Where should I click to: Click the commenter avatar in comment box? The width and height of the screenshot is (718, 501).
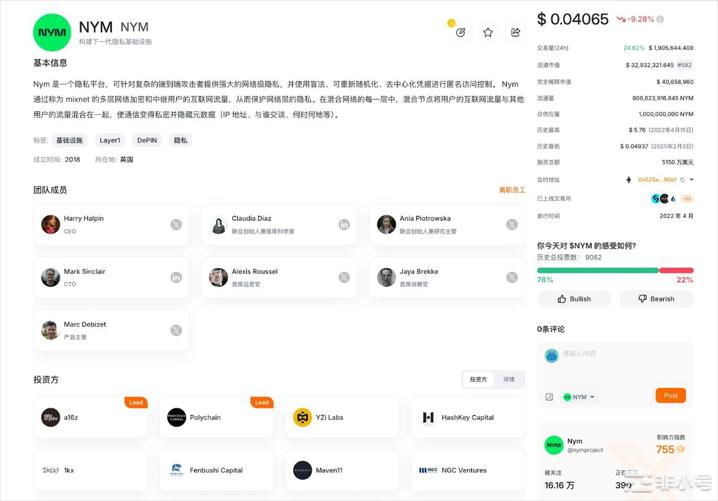[552, 355]
